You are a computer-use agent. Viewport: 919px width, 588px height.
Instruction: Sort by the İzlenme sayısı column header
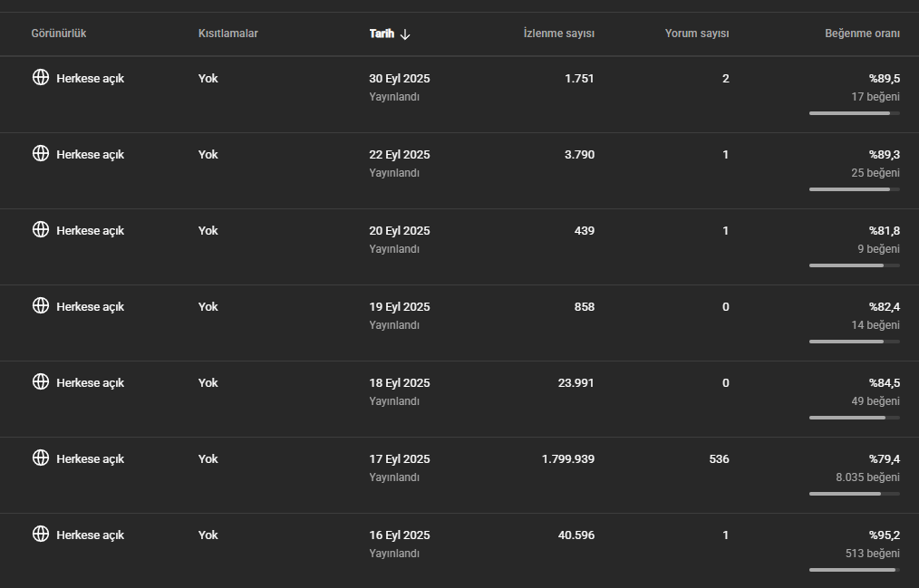click(x=558, y=34)
